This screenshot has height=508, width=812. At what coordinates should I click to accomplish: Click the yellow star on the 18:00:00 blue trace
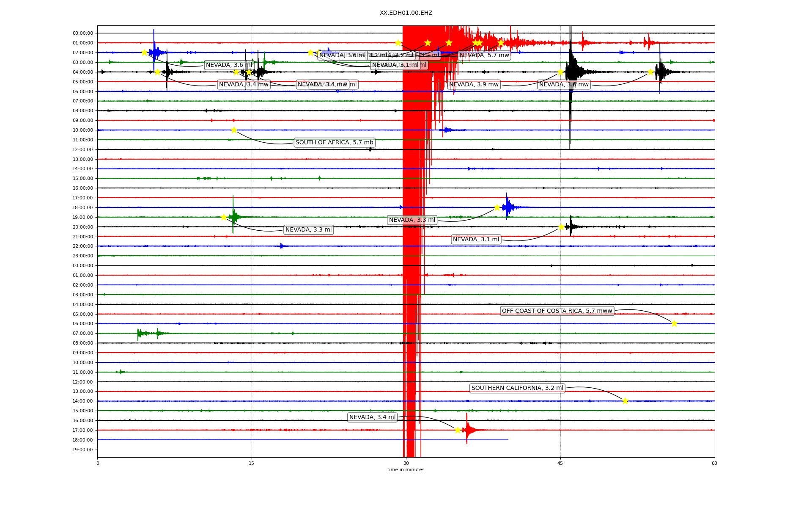tap(497, 207)
